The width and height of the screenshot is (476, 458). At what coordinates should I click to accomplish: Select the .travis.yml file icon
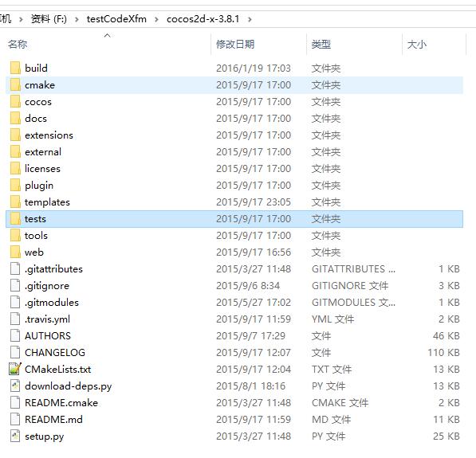click(x=15, y=319)
